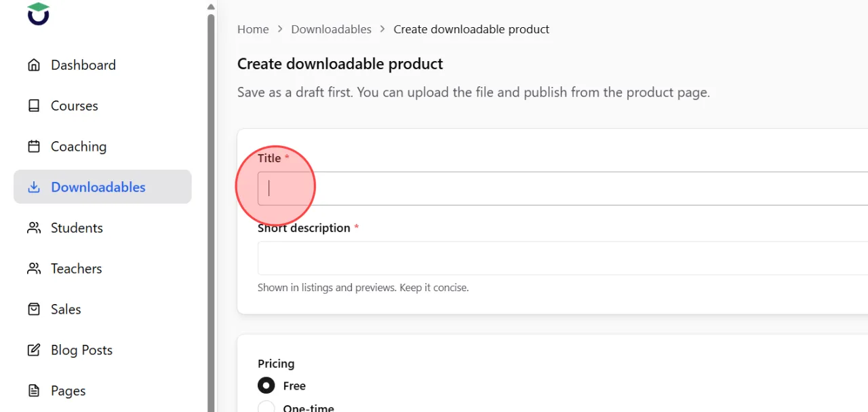Focus the Title input field
The image size is (868, 412).
(x=563, y=188)
